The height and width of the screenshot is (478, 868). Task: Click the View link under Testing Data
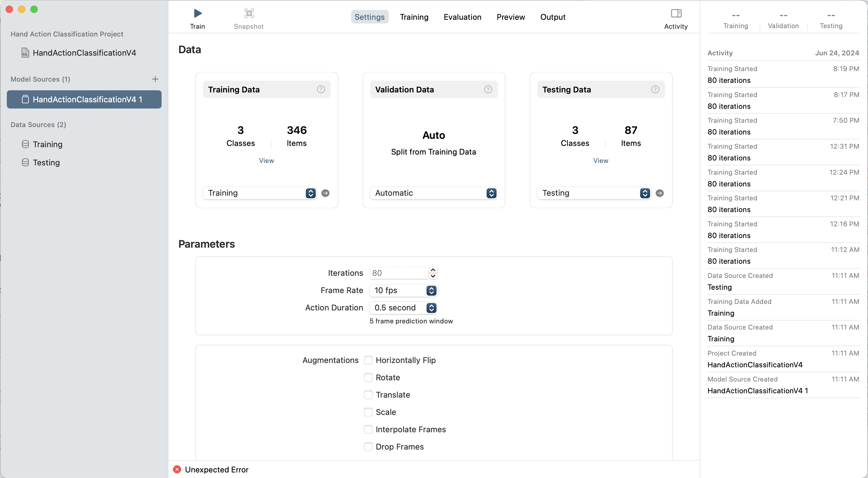[x=601, y=160]
